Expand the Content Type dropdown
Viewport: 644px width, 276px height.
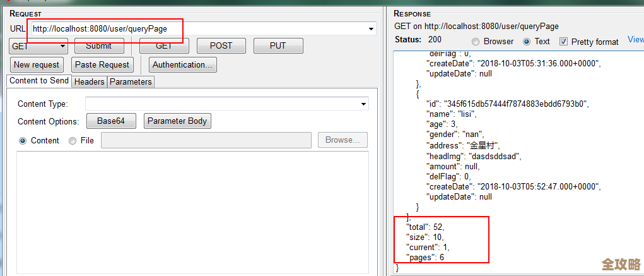coord(363,104)
